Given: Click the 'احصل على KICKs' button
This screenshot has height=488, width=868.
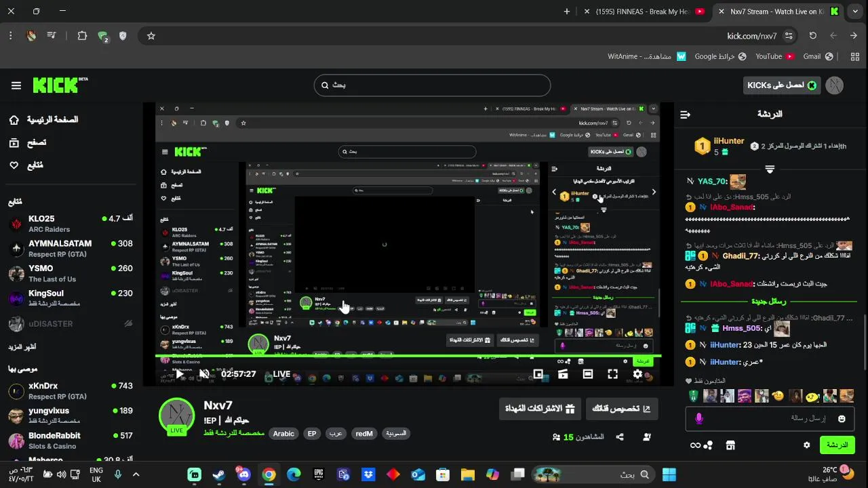Looking at the screenshot, I should [781, 85].
